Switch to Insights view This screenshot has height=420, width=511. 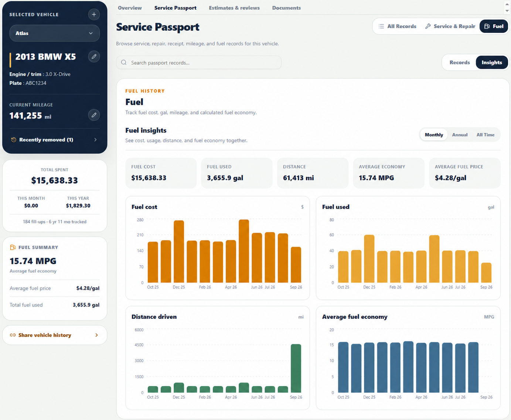tap(492, 62)
